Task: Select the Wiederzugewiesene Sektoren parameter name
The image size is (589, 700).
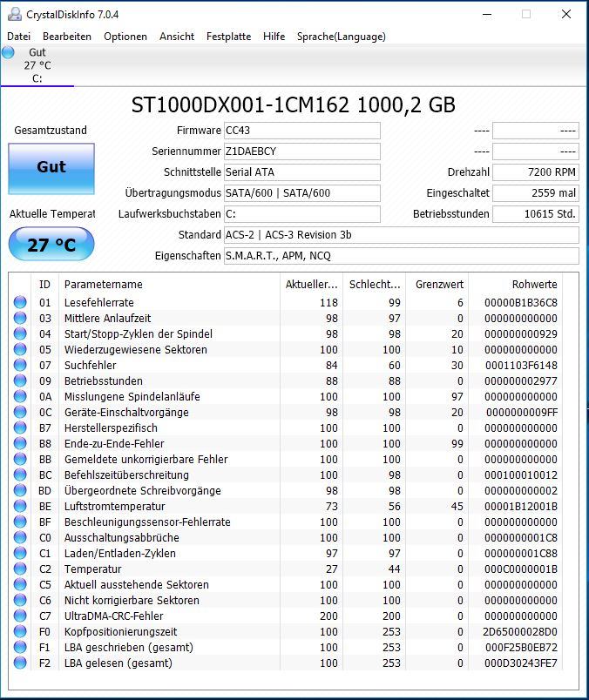Action: [136, 349]
